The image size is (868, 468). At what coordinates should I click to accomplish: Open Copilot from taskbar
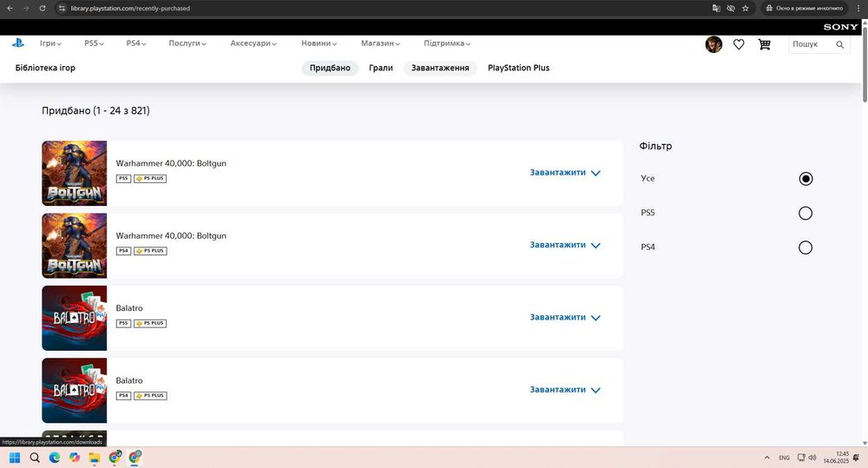pyautogui.click(x=74, y=458)
